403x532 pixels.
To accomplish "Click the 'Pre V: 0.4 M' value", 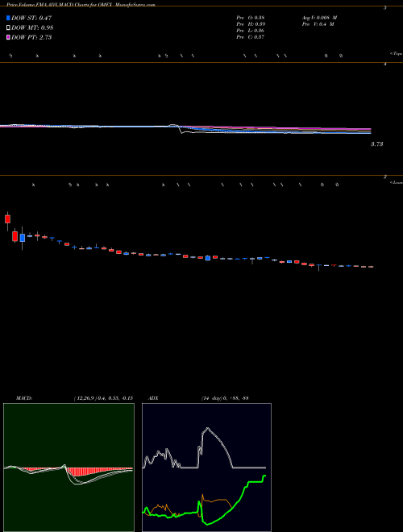I will point(318,24).
